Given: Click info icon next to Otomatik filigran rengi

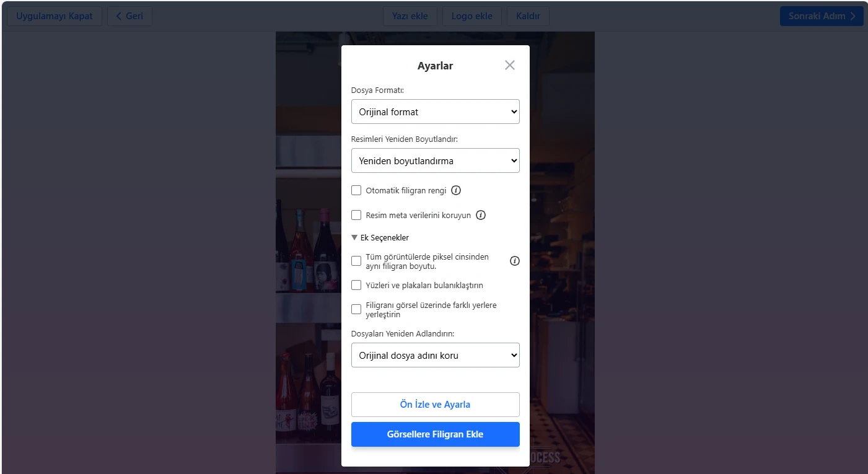Looking at the screenshot, I should pyautogui.click(x=456, y=190).
